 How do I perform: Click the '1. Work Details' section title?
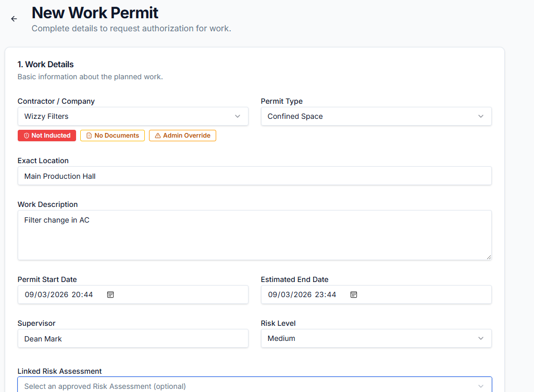[x=46, y=65]
